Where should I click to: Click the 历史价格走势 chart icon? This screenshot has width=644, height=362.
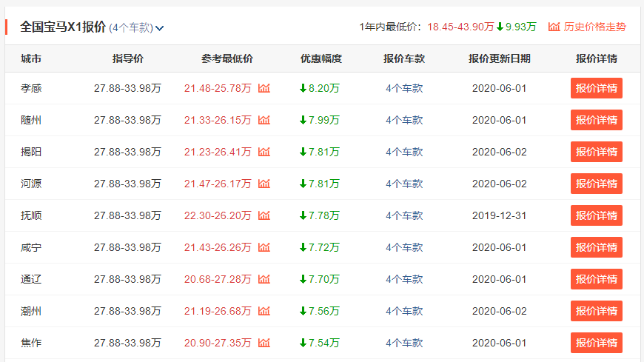click(554, 27)
